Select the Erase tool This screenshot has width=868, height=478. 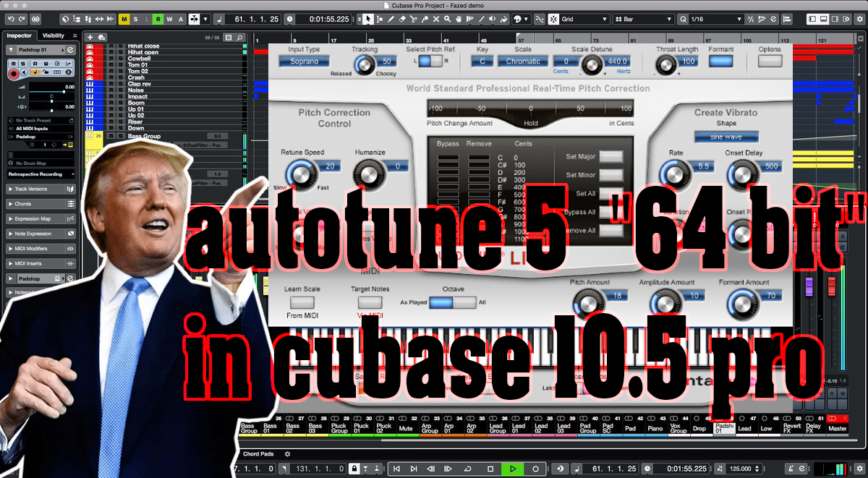pyautogui.click(x=403, y=19)
